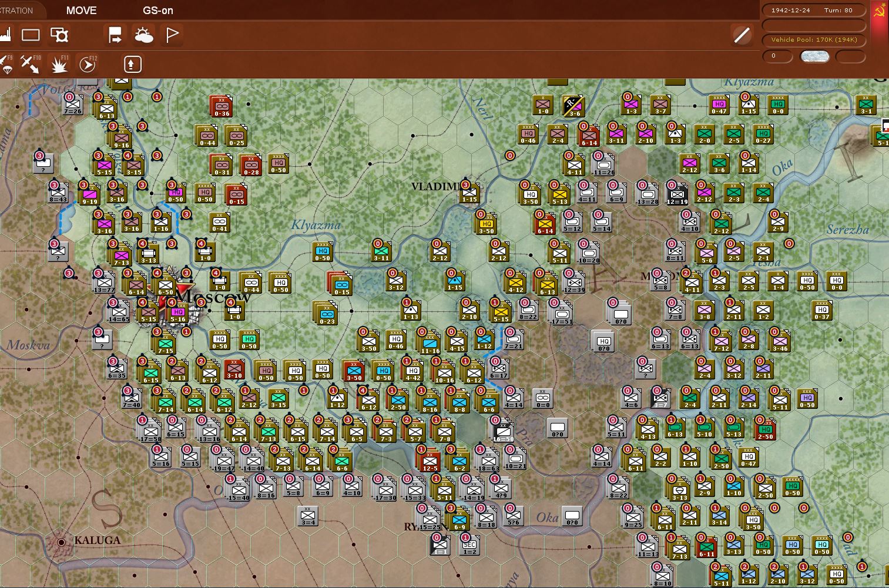Screen dimensions: 889x588
Task: Click the flag with arrow icon
Action: (x=115, y=35)
